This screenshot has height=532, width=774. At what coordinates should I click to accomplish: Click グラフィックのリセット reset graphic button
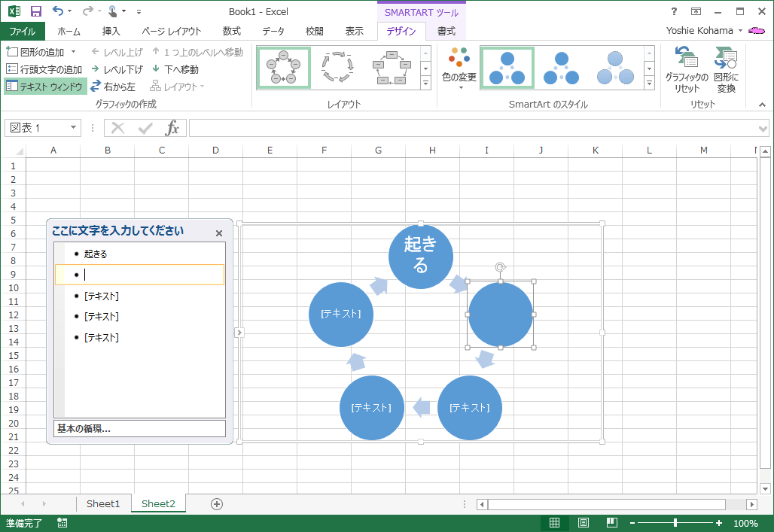click(x=687, y=69)
